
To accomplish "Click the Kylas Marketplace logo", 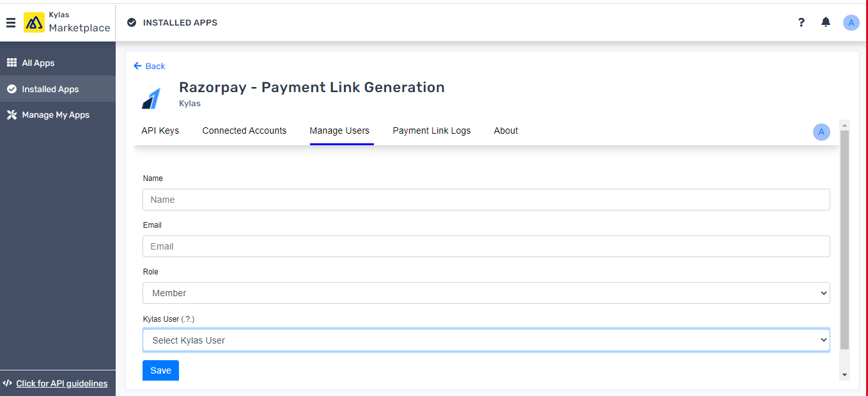I will [x=67, y=22].
